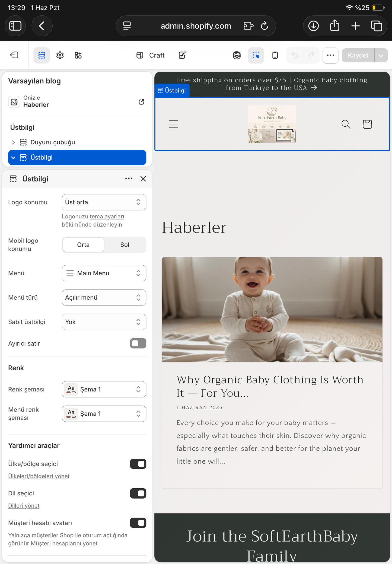Click the Renk şeması Aa color swatch
392x564 pixels.
coord(71,389)
